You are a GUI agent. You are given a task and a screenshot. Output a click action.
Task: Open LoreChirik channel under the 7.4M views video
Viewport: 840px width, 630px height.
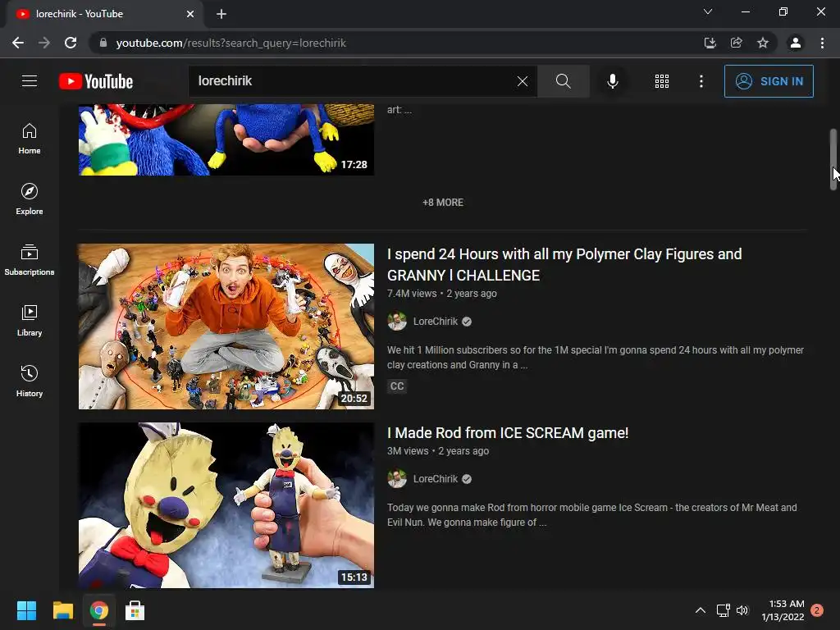coord(435,322)
